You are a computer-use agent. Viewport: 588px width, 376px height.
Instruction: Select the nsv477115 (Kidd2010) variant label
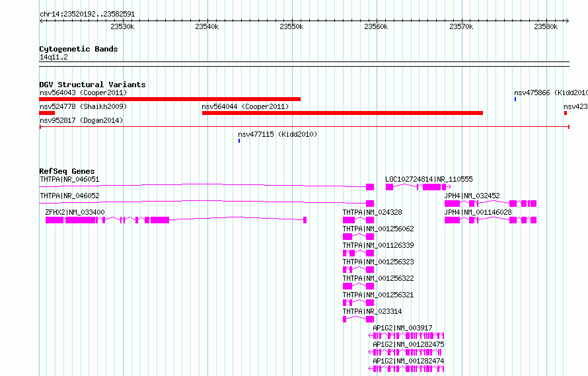click(277, 134)
